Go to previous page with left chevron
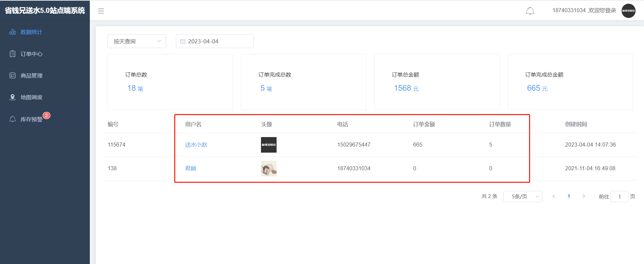 tap(554, 196)
